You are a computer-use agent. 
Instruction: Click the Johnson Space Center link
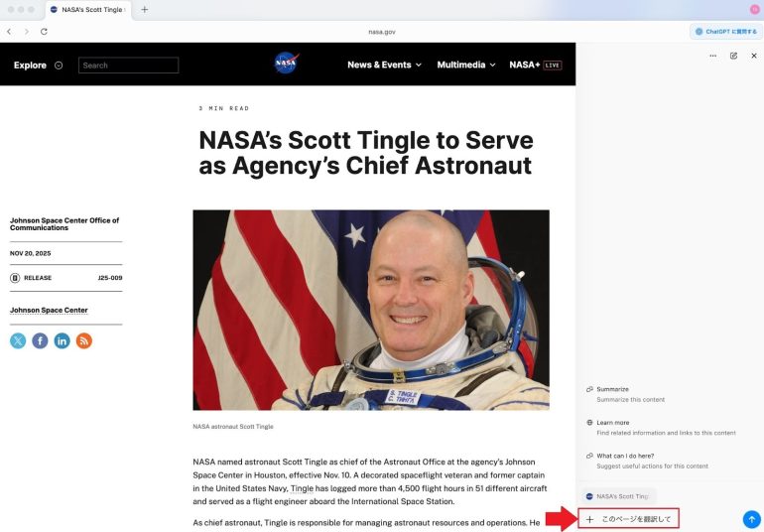49,310
